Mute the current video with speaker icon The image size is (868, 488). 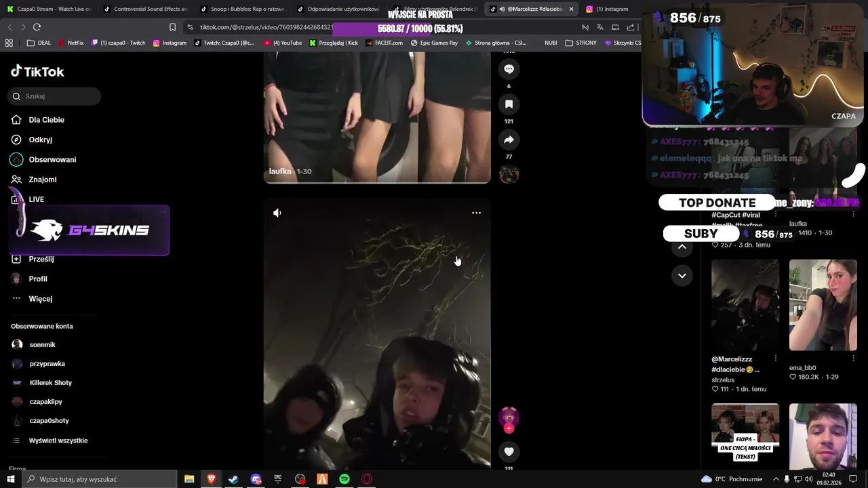click(x=277, y=213)
